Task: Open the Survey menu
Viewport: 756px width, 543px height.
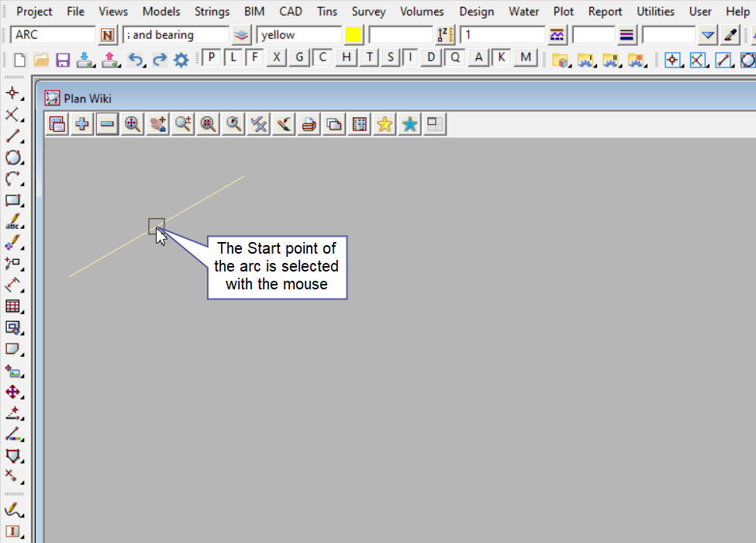Action: point(368,12)
